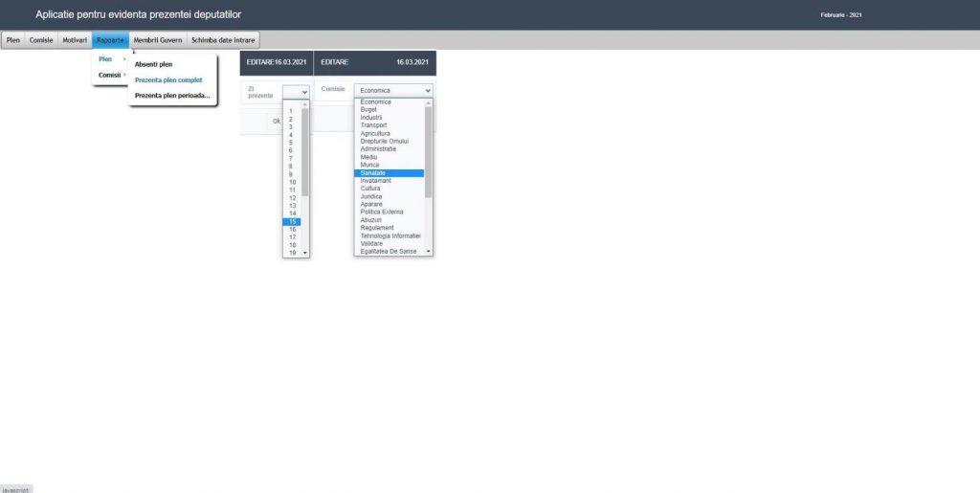Screen dimensions: 980x493
Task: Open the Comisie menu
Action: (x=41, y=40)
